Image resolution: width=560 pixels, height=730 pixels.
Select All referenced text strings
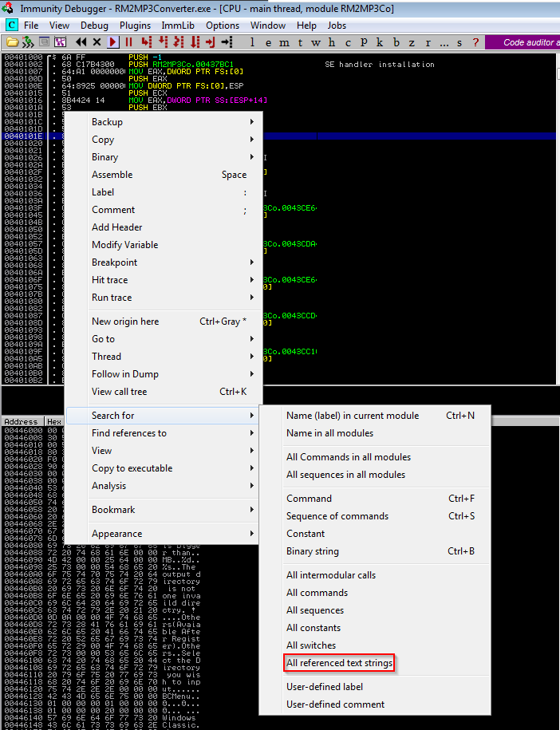coord(339,663)
